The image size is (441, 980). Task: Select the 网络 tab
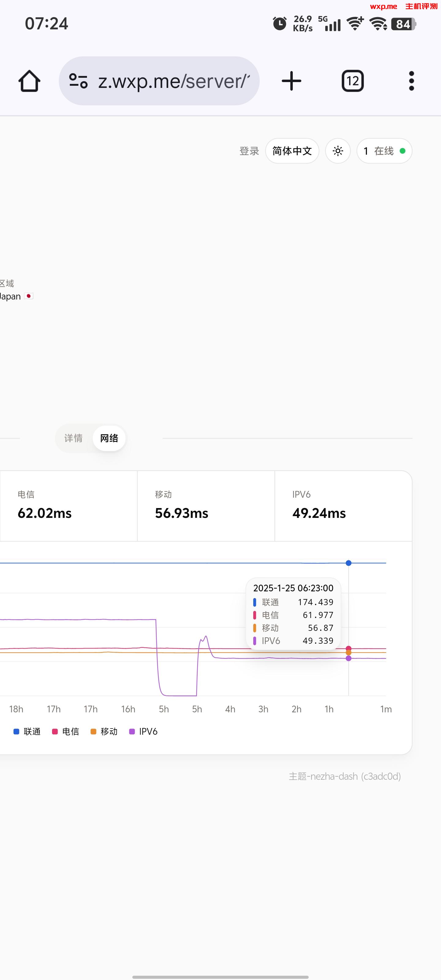pos(109,438)
